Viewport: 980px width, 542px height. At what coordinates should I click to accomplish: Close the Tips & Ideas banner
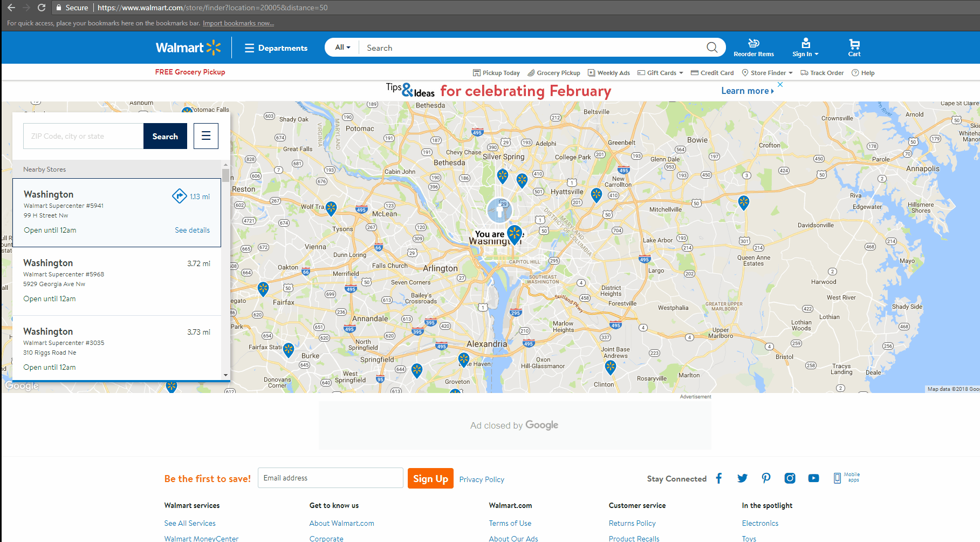pyautogui.click(x=780, y=85)
